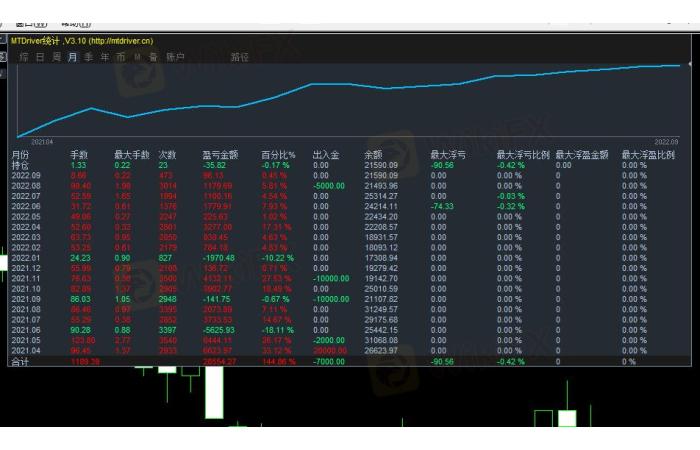Click the 路径 (path) button

pos(240,57)
